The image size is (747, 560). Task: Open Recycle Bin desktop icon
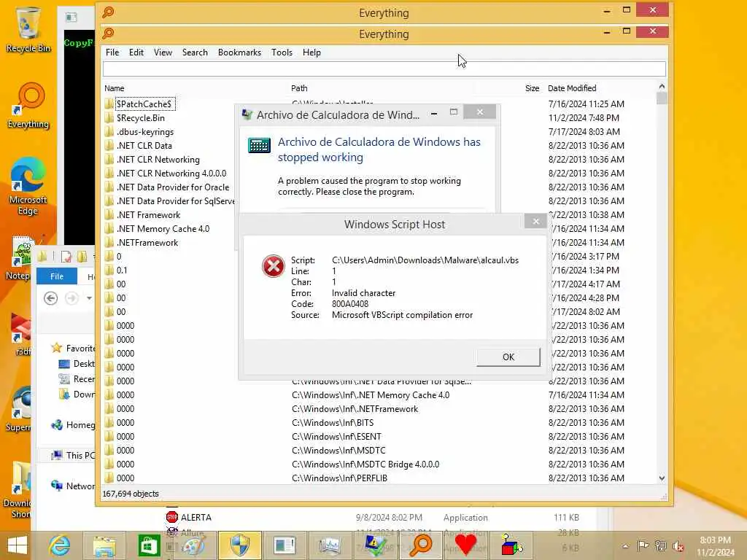point(28,29)
